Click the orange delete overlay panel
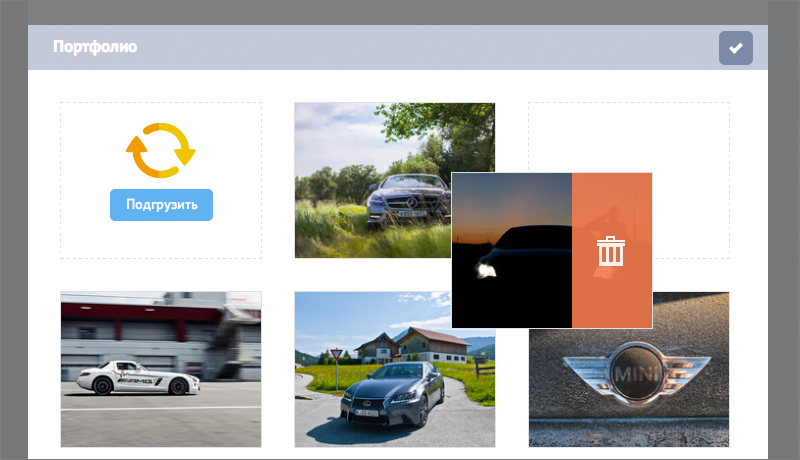The image size is (800, 460). [612, 250]
